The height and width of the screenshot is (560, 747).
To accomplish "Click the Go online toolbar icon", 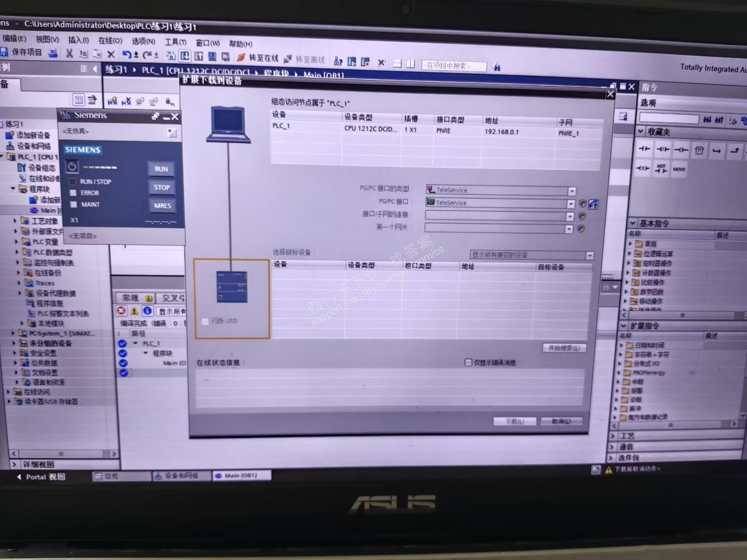I will (x=241, y=58).
